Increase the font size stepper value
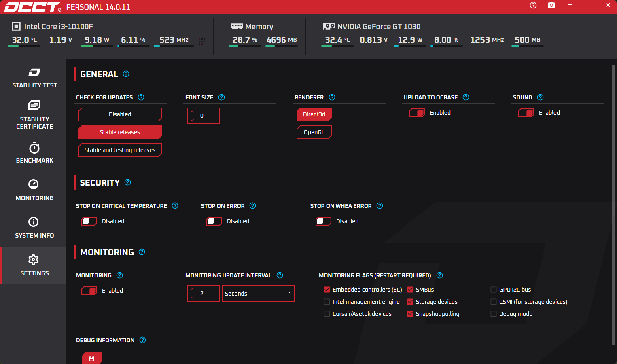This screenshot has height=364, width=617. [192, 112]
